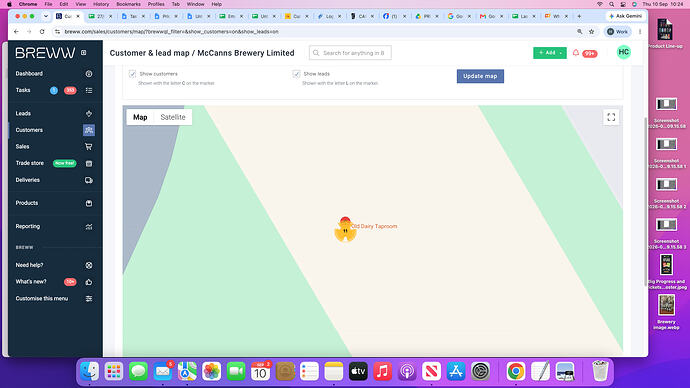Open Customise this menu link
The image size is (690, 388).
(x=42, y=298)
